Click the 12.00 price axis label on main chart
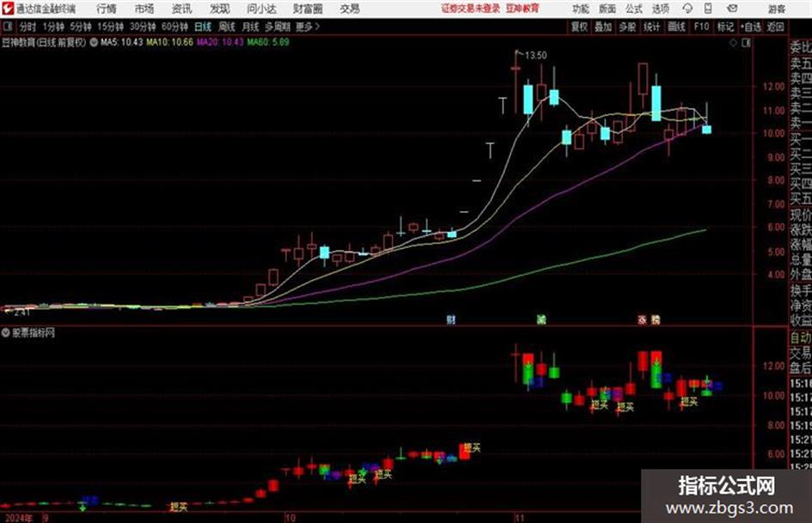The width and height of the screenshot is (812, 523). coord(773,87)
